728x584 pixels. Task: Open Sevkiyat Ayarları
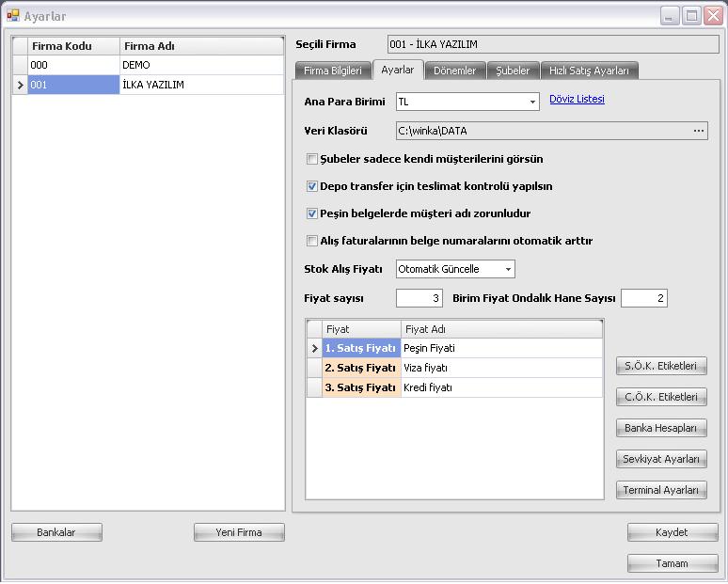[661, 459]
